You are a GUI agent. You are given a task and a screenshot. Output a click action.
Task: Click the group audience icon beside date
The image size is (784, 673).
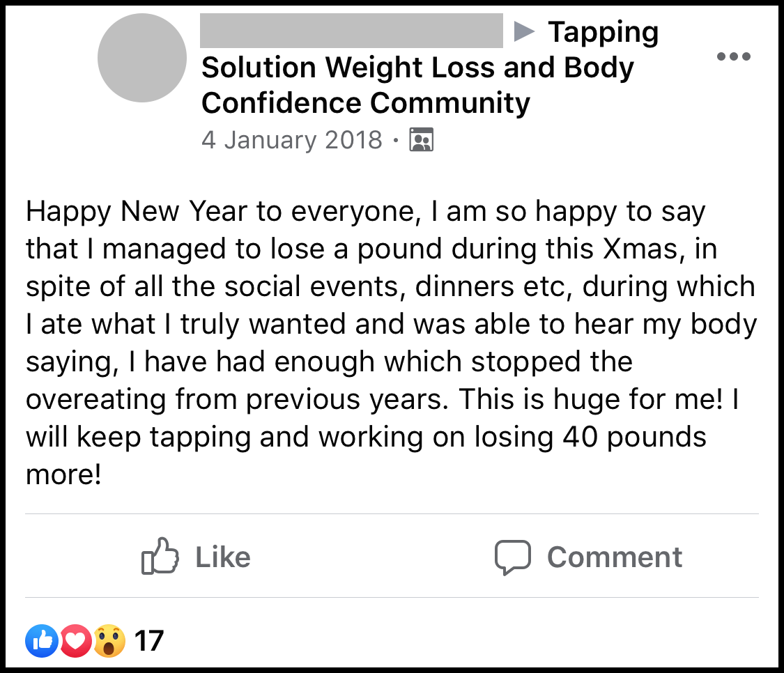[x=421, y=140]
